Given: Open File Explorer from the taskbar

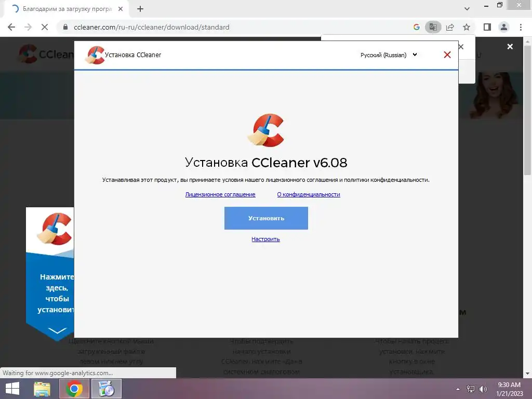Looking at the screenshot, I should tap(42, 389).
